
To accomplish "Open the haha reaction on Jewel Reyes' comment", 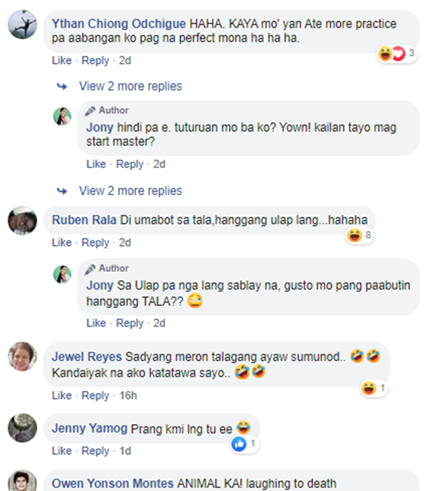I will click(x=369, y=388).
